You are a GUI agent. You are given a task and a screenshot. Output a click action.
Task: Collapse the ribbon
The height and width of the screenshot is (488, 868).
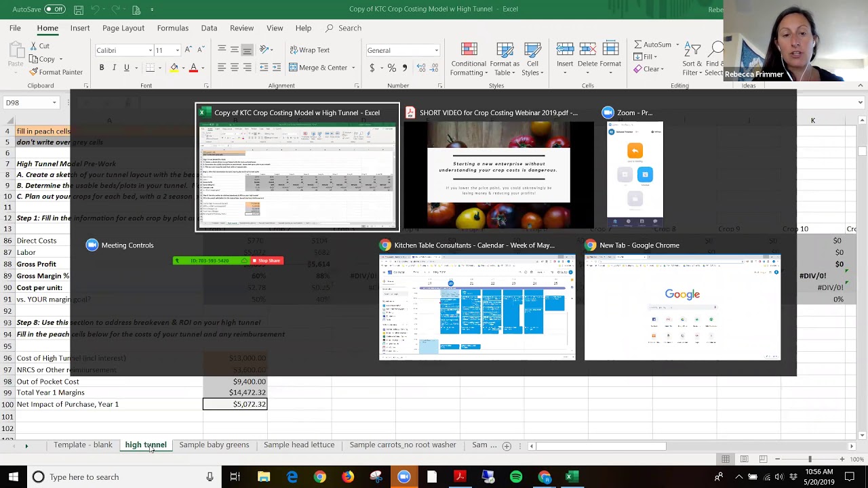(861, 85)
